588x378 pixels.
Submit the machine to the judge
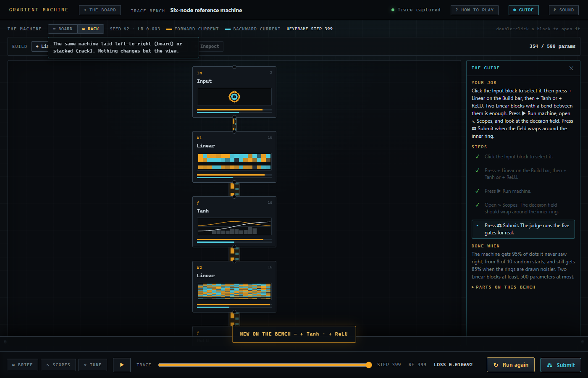pyautogui.click(x=561, y=365)
